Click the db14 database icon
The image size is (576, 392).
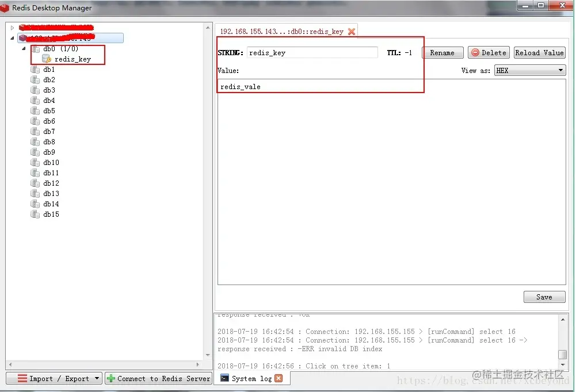tap(35, 203)
